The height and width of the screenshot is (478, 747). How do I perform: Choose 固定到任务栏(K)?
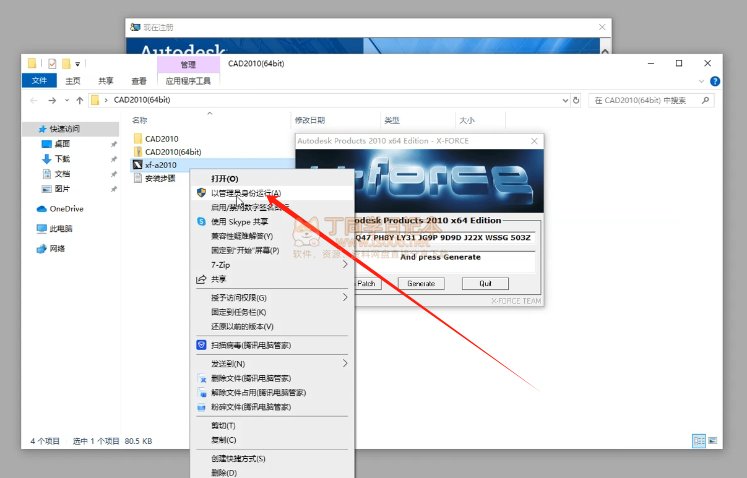pyautogui.click(x=272, y=312)
